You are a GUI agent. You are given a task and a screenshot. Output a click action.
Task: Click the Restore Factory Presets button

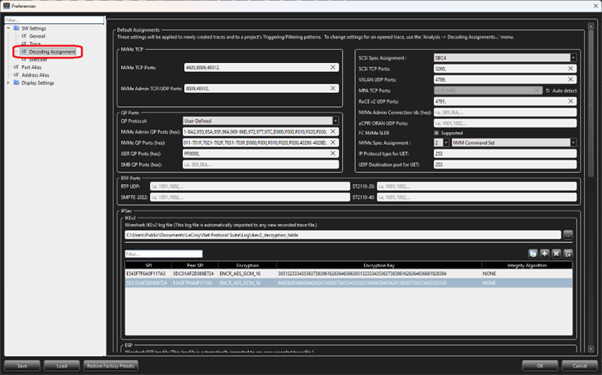[111, 366]
